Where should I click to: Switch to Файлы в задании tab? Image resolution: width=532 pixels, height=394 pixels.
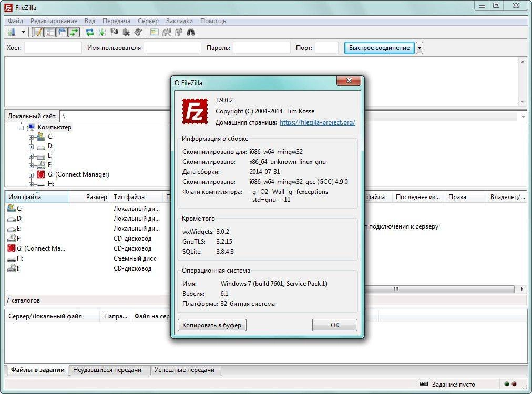(x=38, y=370)
